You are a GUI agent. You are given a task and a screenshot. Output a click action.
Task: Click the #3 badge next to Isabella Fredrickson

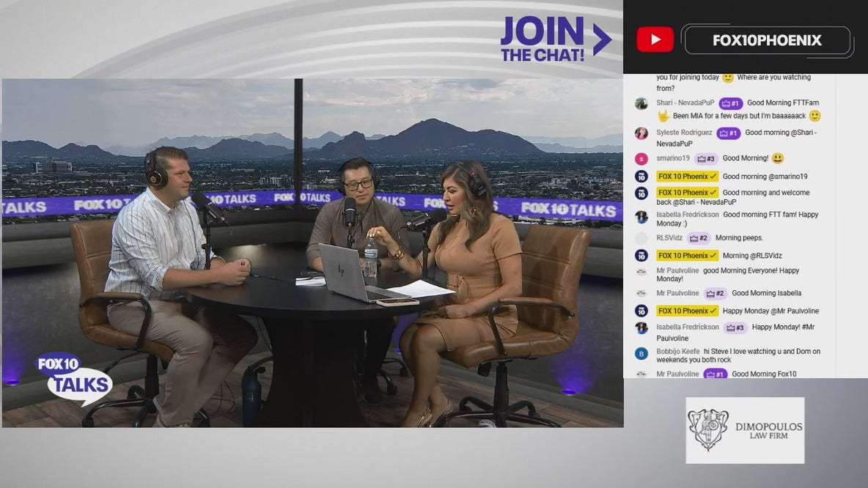coord(735,328)
